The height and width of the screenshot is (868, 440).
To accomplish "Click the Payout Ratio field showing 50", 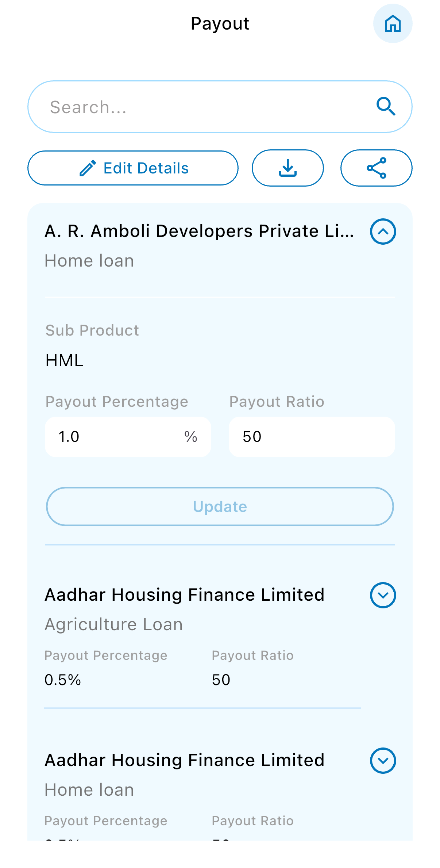I will tap(312, 437).
